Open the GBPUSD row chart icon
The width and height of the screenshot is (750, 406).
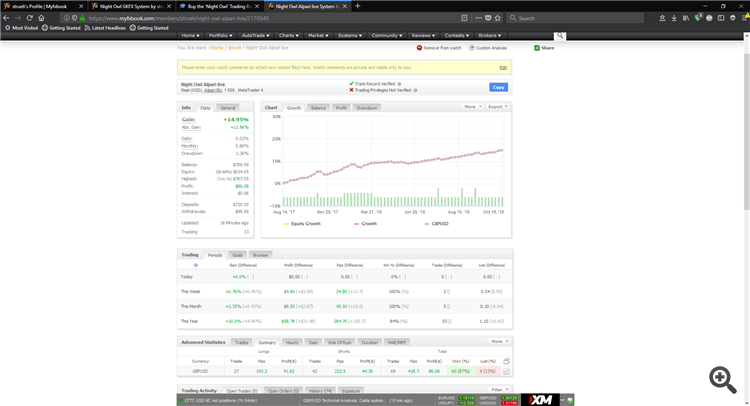[507, 371]
